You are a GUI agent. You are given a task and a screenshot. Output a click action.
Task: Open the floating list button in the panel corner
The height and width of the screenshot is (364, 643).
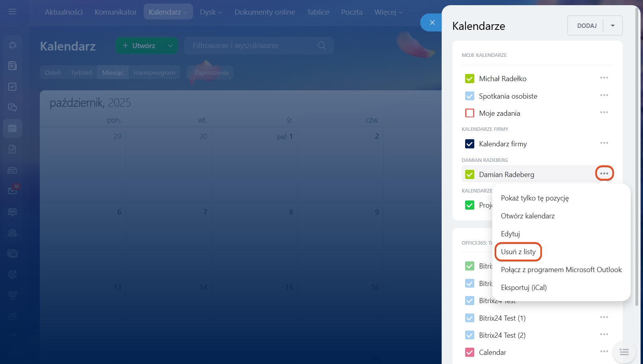(624, 352)
